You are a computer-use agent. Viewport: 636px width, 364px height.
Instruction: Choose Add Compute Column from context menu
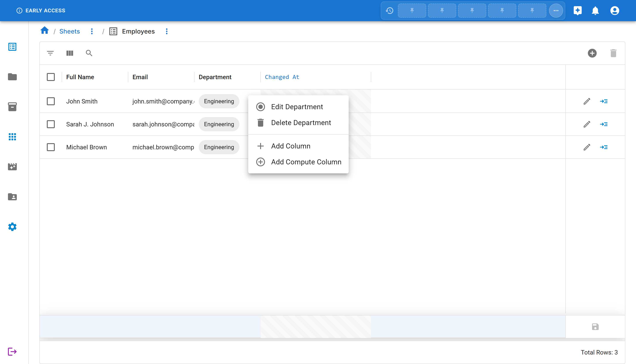click(x=306, y=162)
